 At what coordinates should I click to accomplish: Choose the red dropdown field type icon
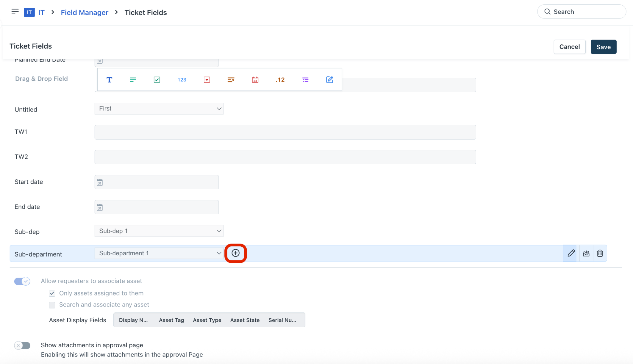coord(207,80)
